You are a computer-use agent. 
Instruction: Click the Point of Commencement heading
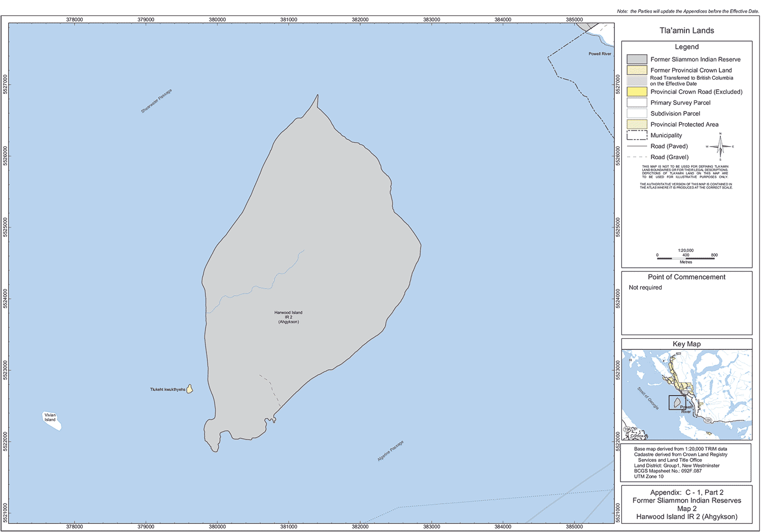point(687,277)
